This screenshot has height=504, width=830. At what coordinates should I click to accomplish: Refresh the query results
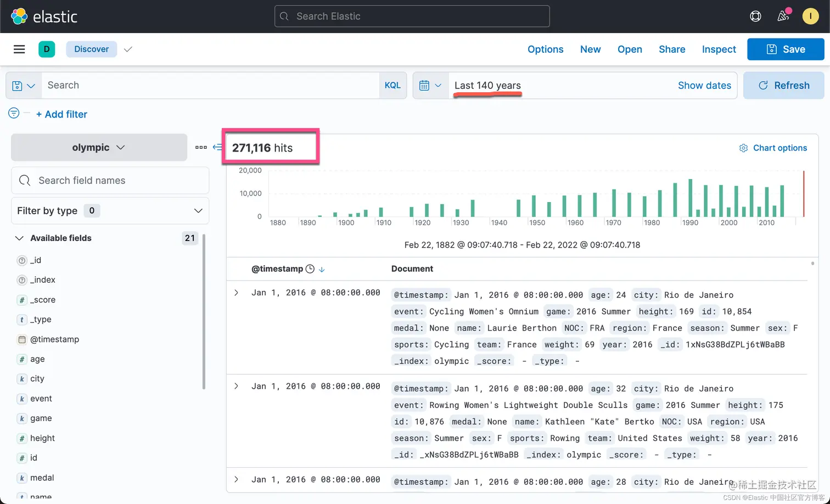[x=784, y=86]
